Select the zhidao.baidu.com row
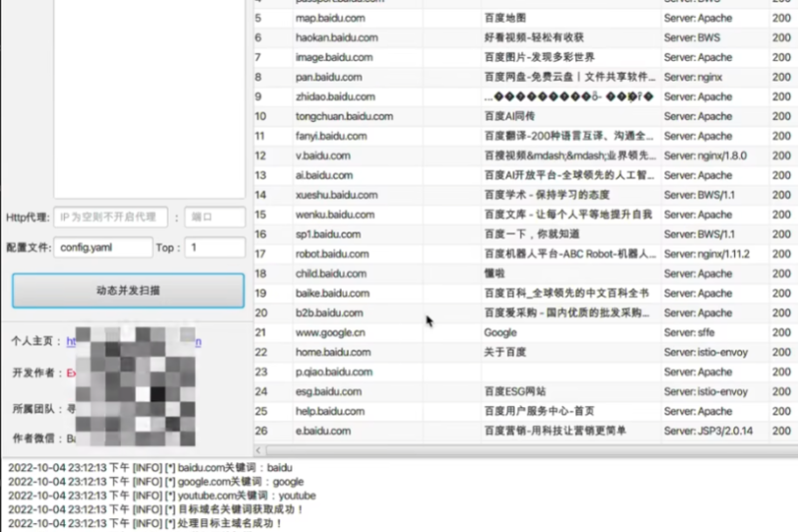Image resolution: width=798 pixels, height=532 pixels. [x=526, y=97]
